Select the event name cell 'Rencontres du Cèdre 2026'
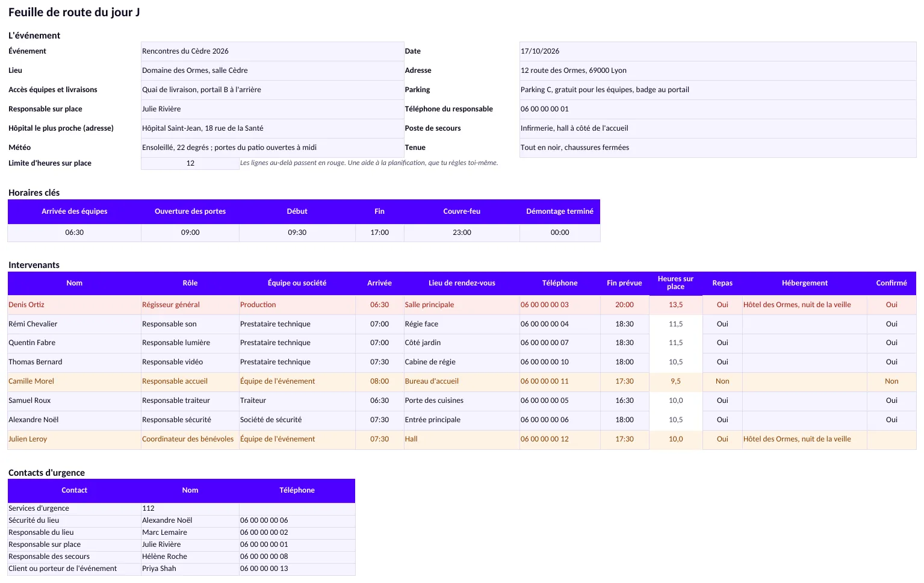Image resolution: width=924 pixels, height=583 pixels. click(272, 51)
